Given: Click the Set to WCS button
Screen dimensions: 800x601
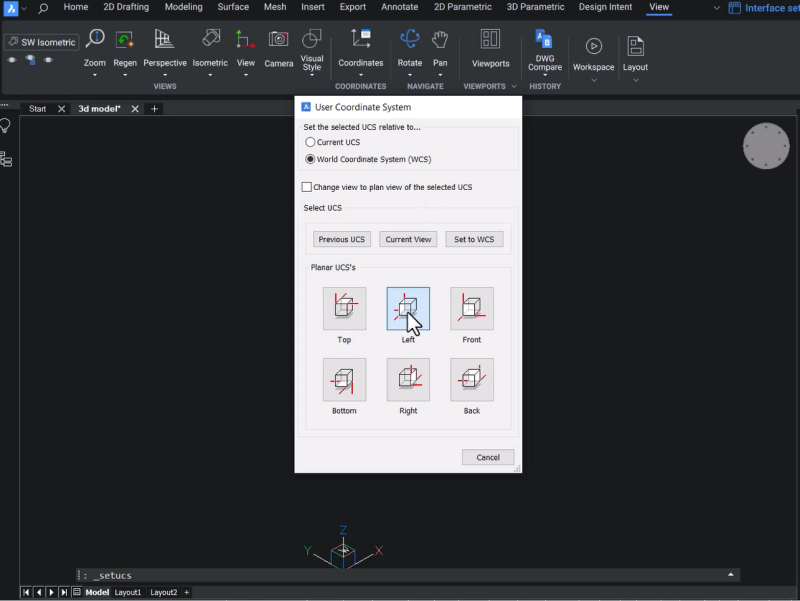Looking at the screenshot, I should point(474,239).
